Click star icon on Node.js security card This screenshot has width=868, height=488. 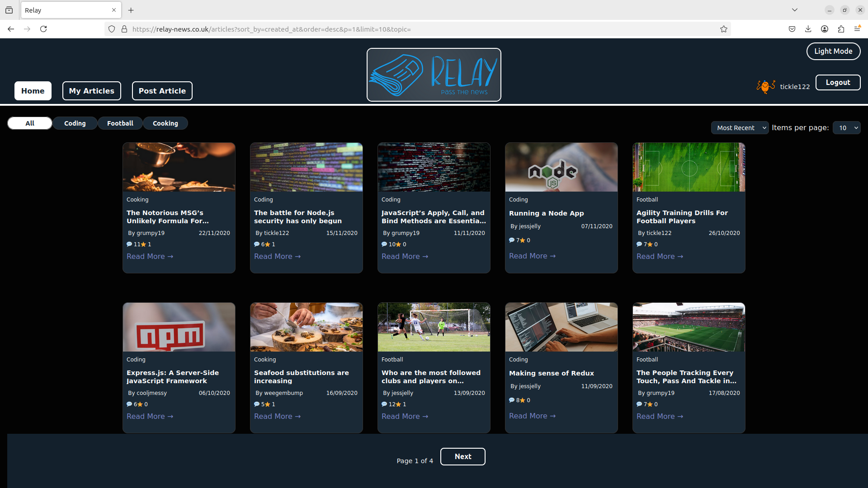click(x=268, y=244)
